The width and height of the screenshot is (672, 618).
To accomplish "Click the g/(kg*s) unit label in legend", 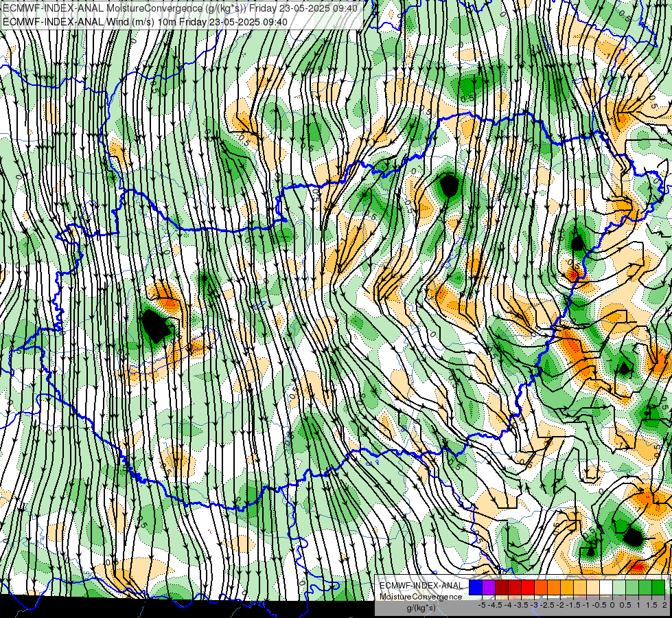I will click(421, 608).
